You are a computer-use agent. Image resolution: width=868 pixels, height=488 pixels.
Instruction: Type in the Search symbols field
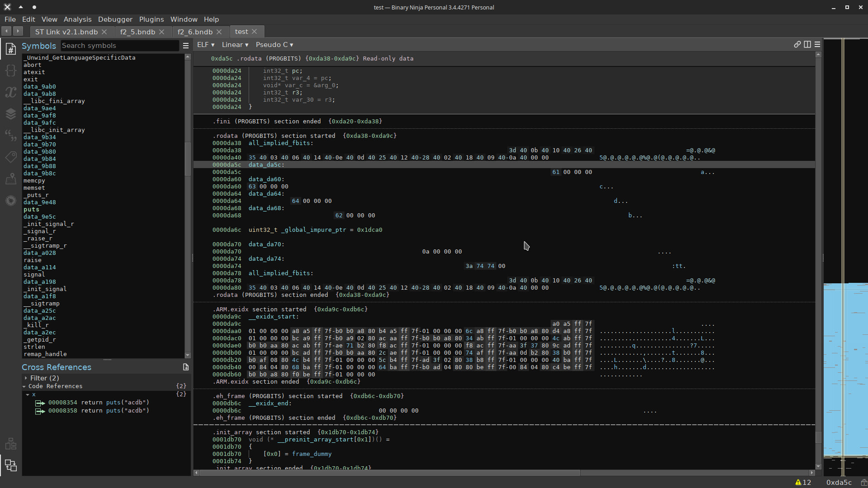120,45
